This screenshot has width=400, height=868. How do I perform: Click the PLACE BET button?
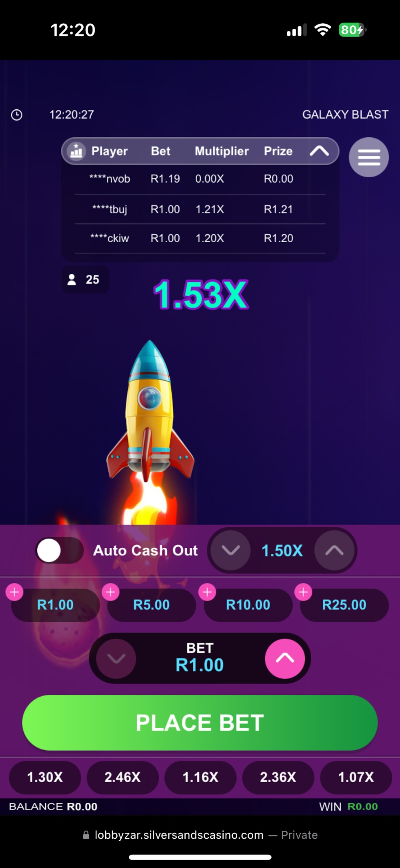tap(200, 723)
